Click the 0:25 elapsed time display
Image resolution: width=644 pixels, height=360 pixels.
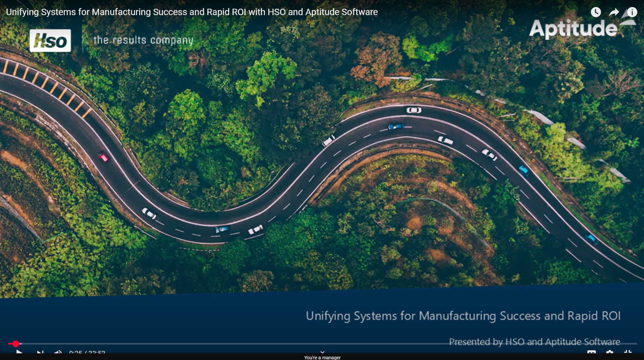[76, 352]
